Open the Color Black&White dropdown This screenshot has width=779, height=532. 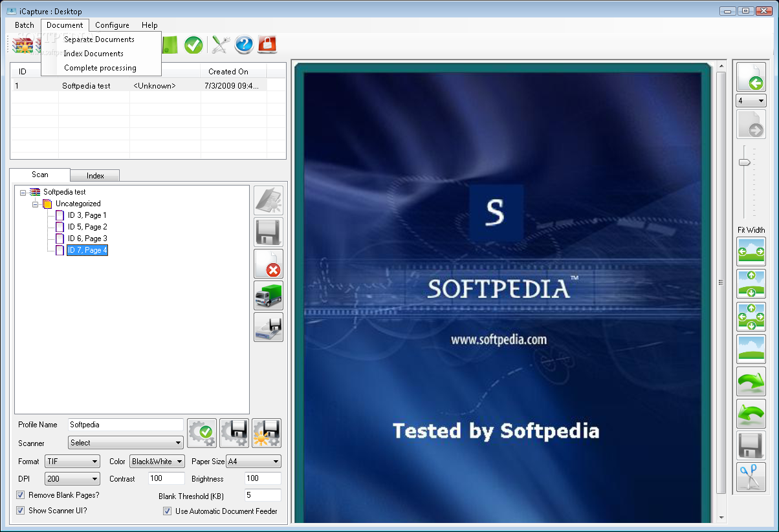point(157,462)
